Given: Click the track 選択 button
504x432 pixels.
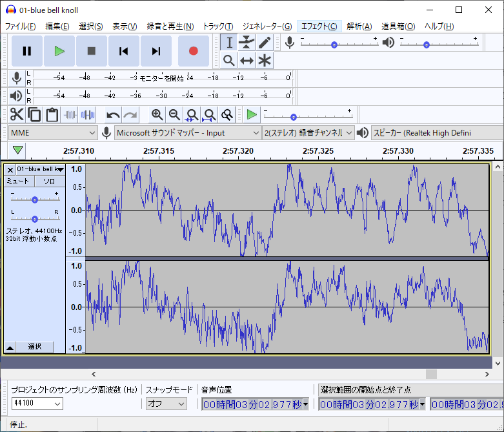Looking at the screenshot, I should tap(34, 347).
